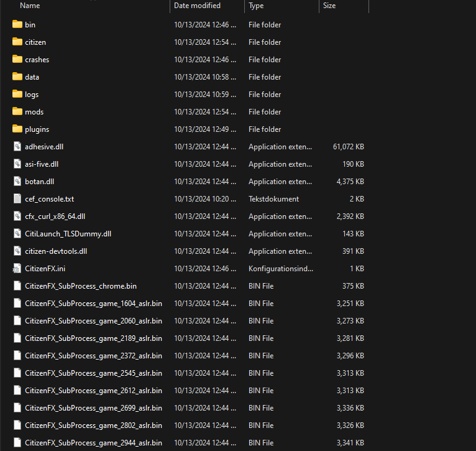Select the file name 'CitizenFX_SubProcess_game_2372_aslr.bin'

point(93,356)
